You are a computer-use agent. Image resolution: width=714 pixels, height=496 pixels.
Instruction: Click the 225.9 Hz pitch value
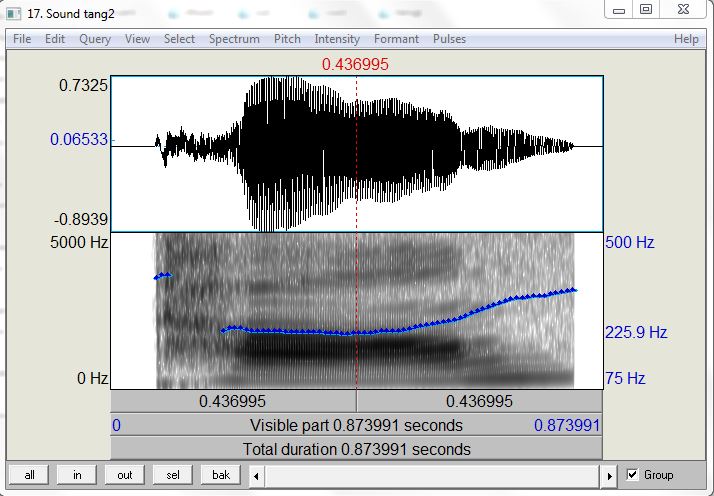636,332
